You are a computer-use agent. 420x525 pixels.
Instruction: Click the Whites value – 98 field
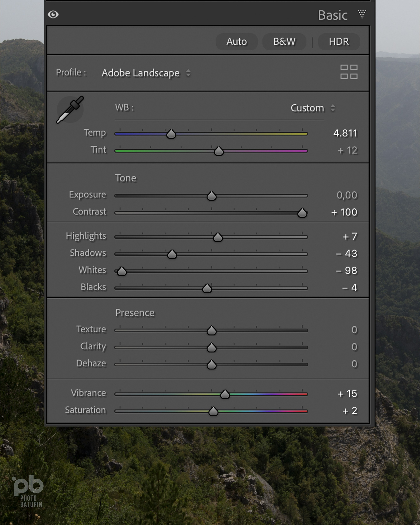(346, 271)
